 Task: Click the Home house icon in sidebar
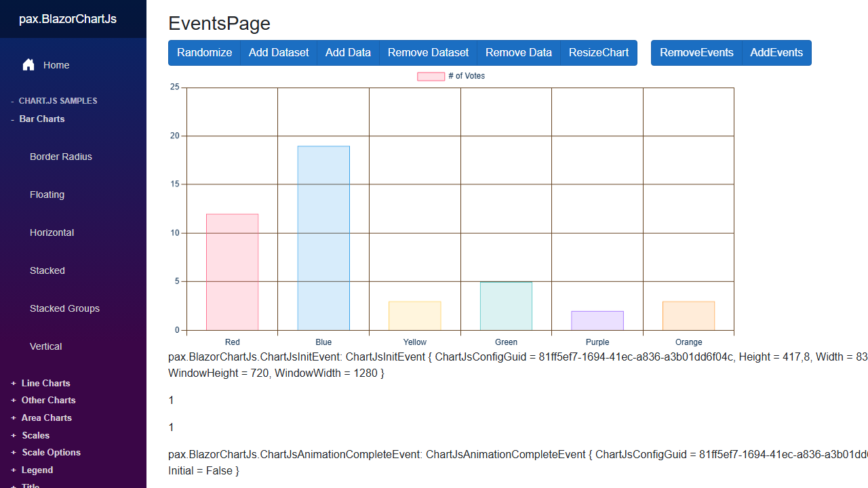point(28,65)
